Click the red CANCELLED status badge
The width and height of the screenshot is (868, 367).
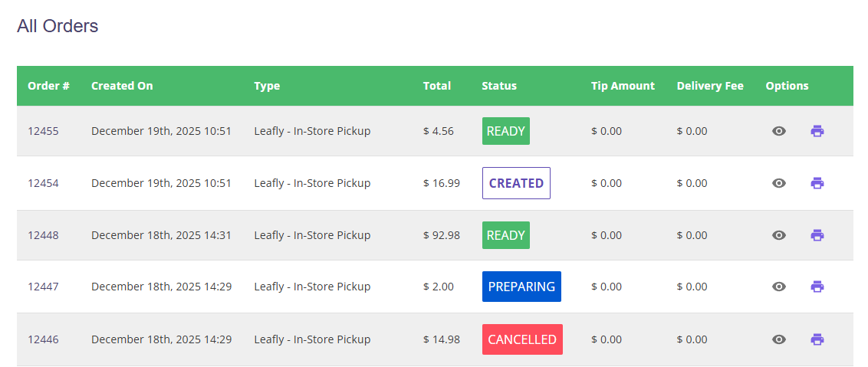coord(522,339)
